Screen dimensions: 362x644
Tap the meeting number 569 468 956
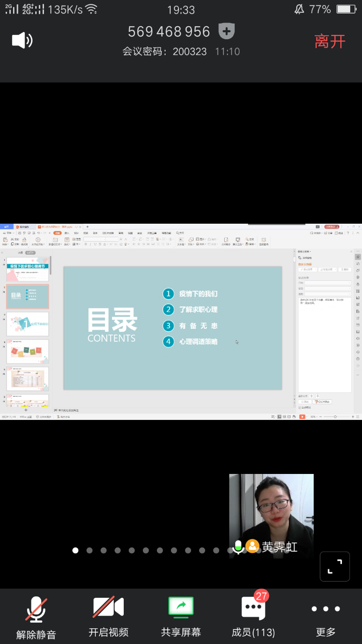[x=169, y=32]
